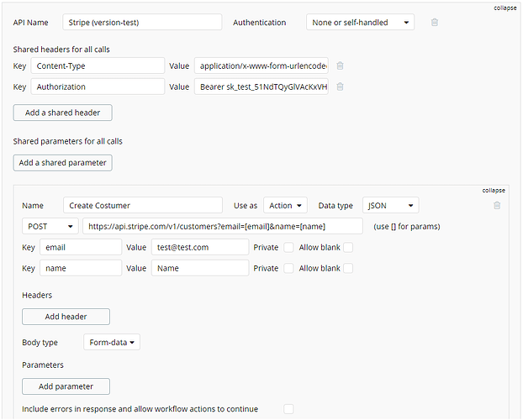The height and width of the screenshot is (420, 523).
Task: Open the Body type Form-data dropdown
Action: [x=112, y=342]
